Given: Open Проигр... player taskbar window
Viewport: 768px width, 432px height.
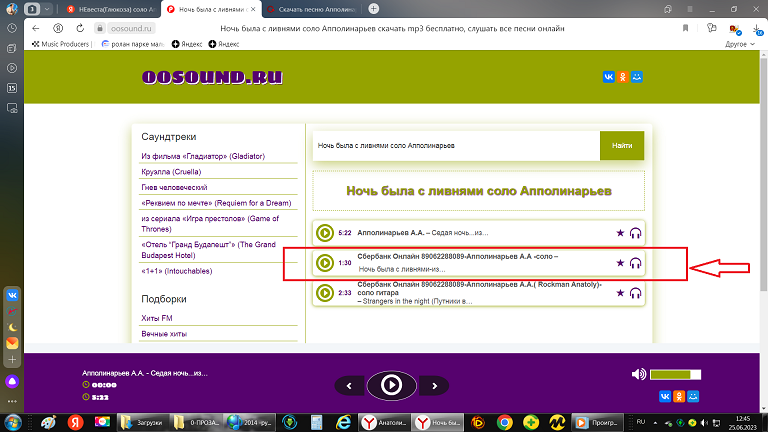Looking at the screenshot, I should tap(598, 422).
